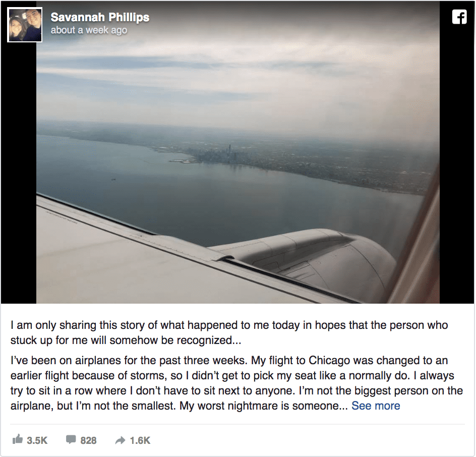Viewport: 476px width, 457px height.
Task: Click the 'about a week ago' timestamp
Action: coord(89,30)
